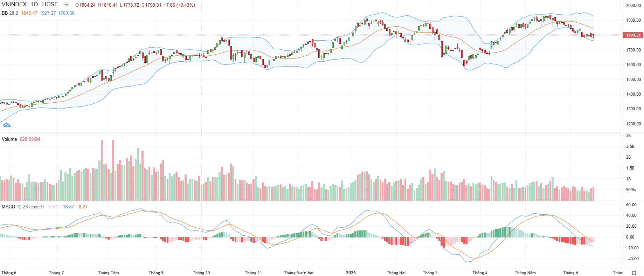Click the Tháng Mười hai time axis label
This screenshot has width=644, height=276.
click(299, 272)
